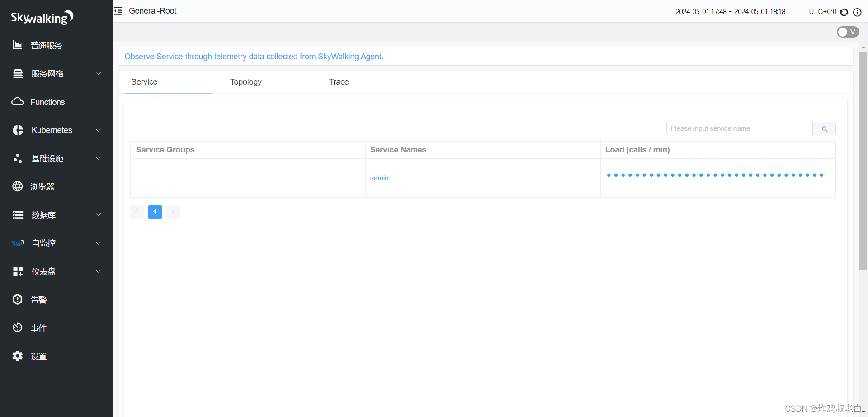Viewport: 868px width, 417px height.
Task: Click the General-Root page title
Action: pyautogui.click(x=152, y=11)
